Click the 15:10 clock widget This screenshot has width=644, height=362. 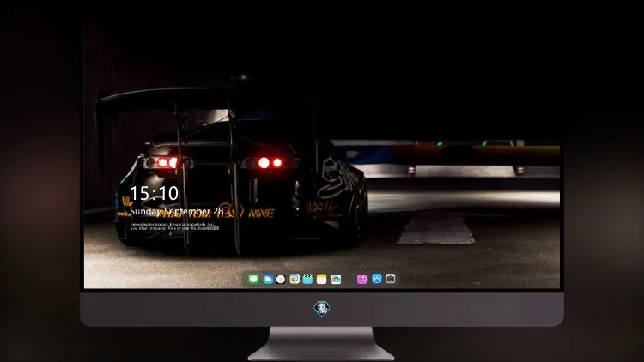point(154,193)
